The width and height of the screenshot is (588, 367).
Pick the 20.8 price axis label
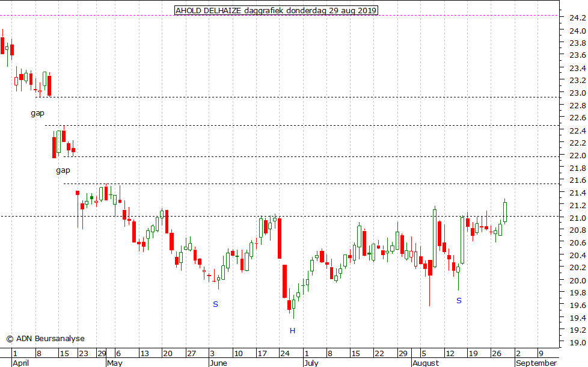tap(578, 230)
